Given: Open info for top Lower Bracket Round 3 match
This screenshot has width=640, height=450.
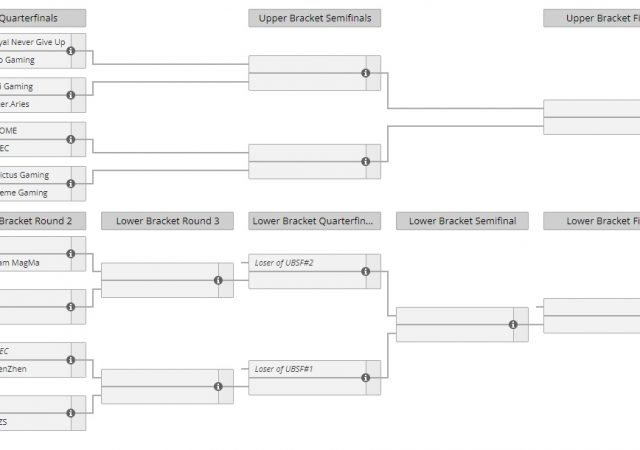Looking at the screenshot, I should click(x=218, y=280).
